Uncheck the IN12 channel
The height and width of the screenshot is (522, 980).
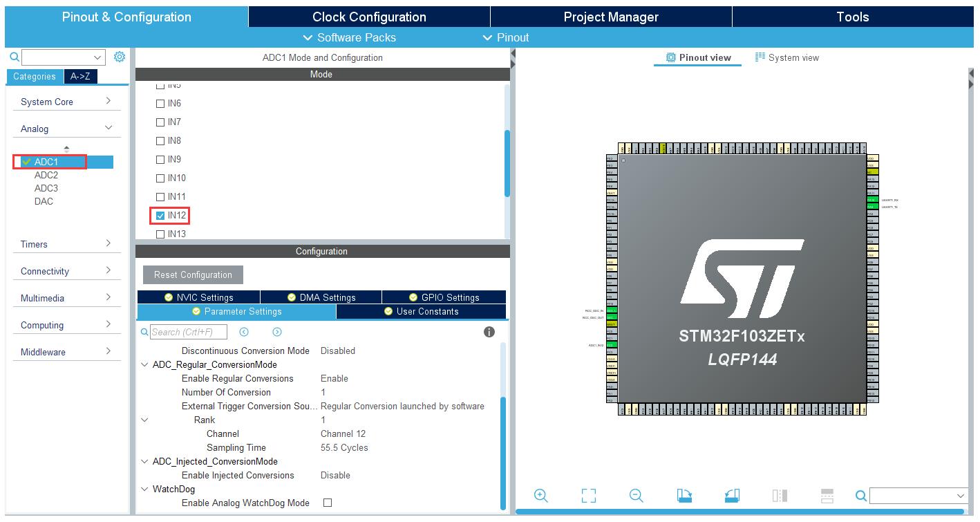point(160,216)
